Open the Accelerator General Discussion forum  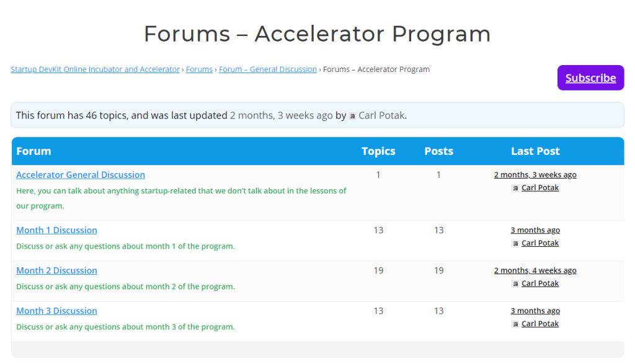coord(80,174)
